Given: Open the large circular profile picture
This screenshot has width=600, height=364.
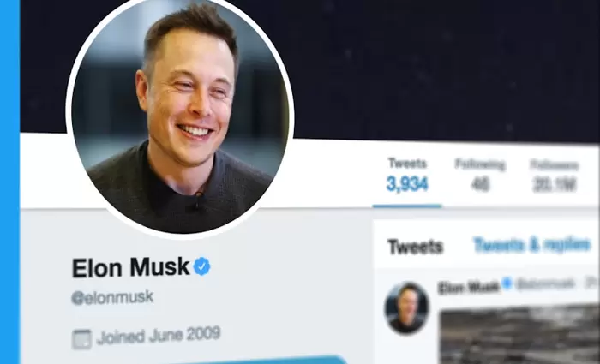Looking at the screenshot, I should [x=180, y=116].
